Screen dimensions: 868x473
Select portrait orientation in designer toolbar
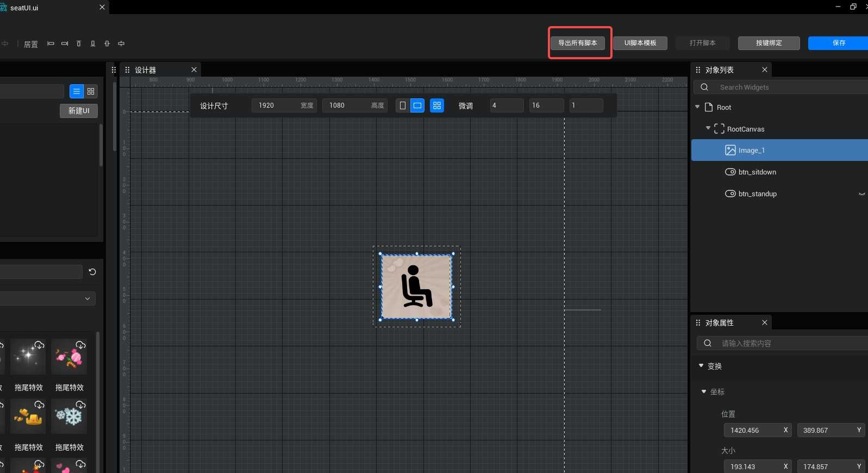[x=403, y=105]
